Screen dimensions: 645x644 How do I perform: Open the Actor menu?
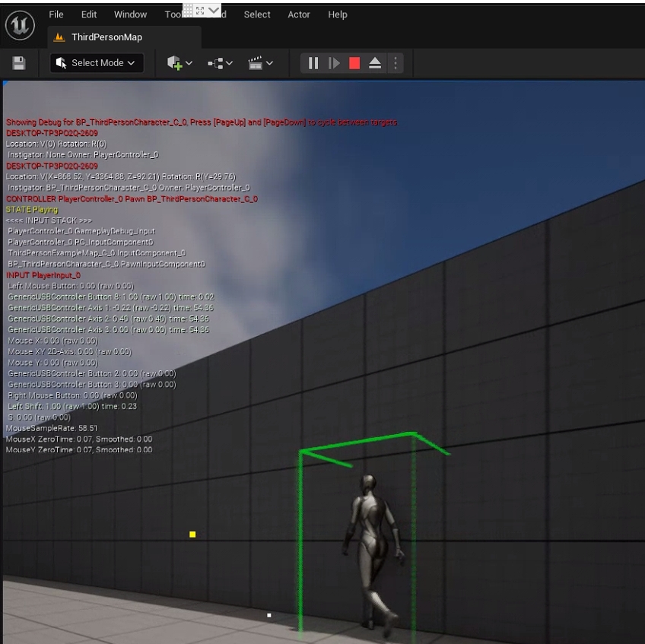(299, 14)
